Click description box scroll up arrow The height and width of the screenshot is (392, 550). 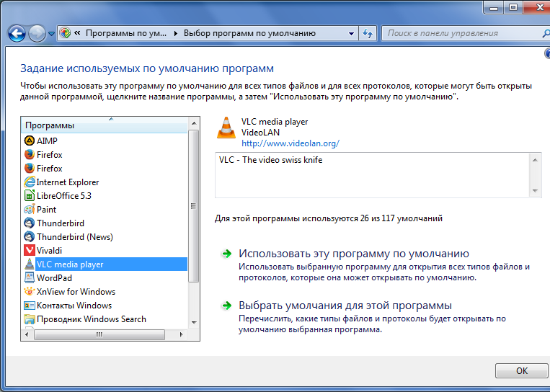(x=535, y=160)
